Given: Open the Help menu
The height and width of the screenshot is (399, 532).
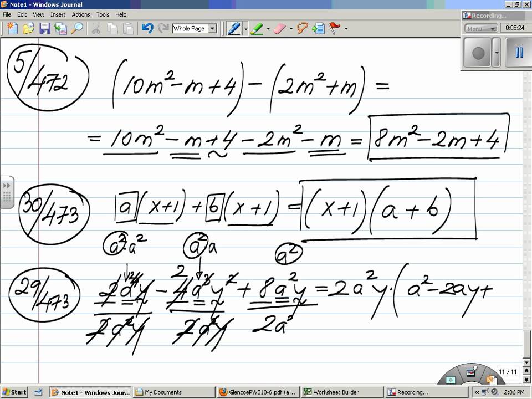Looking at the screenshot, I should point(121,14).
